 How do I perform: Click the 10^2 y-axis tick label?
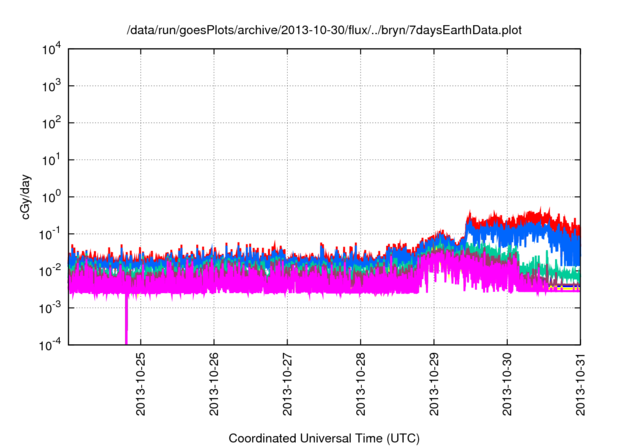coord(51,123)
